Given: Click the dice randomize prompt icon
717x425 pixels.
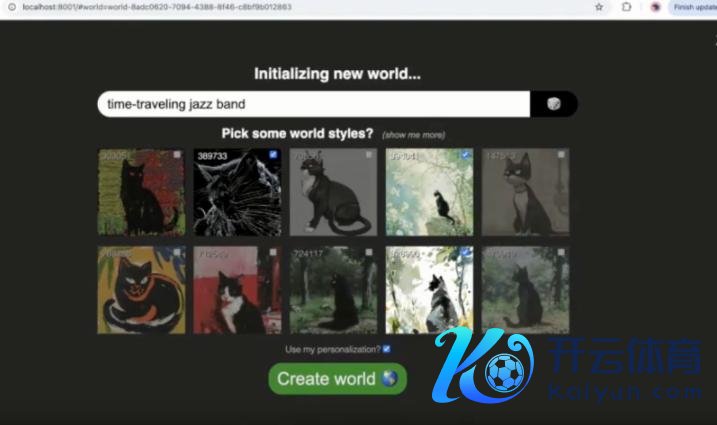Looking at the screenshot, I should pyautogui.click(x=553, y=104).
